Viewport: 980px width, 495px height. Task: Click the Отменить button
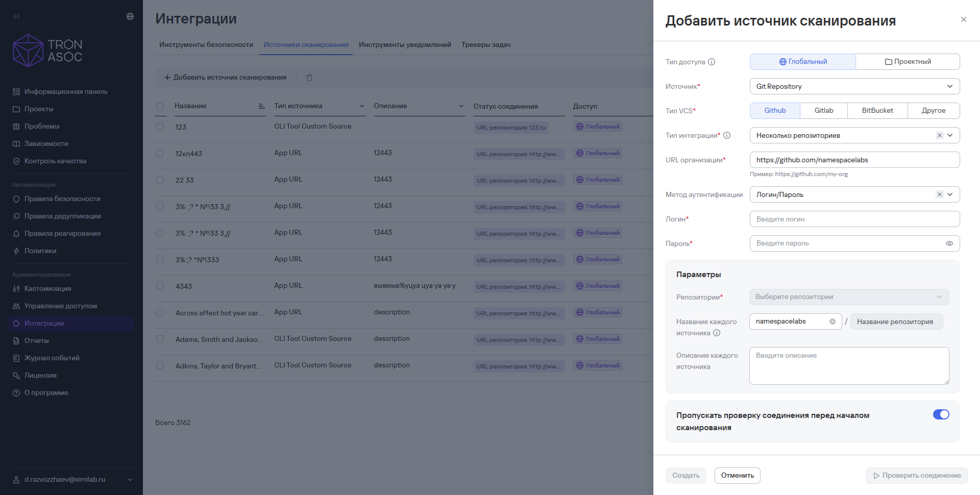point(738,476)
